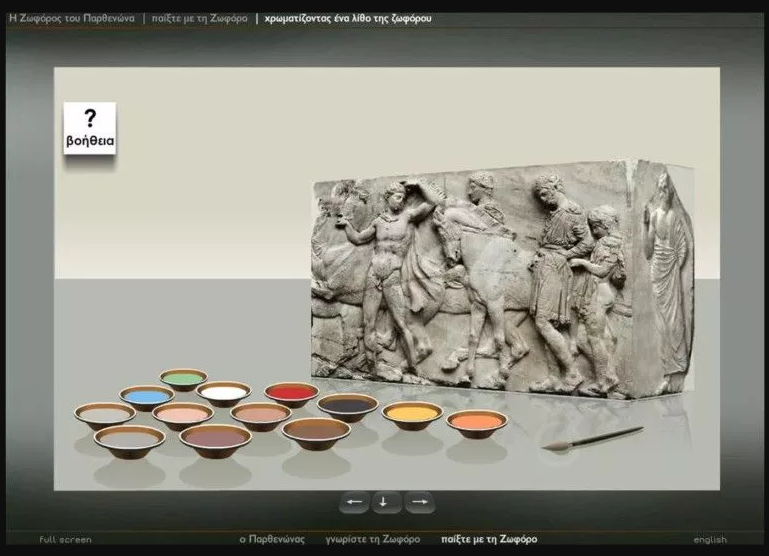Select the red paint bowl
Image resolution: width=769 pixels, height=556 pixels.
tap(291, 395)
